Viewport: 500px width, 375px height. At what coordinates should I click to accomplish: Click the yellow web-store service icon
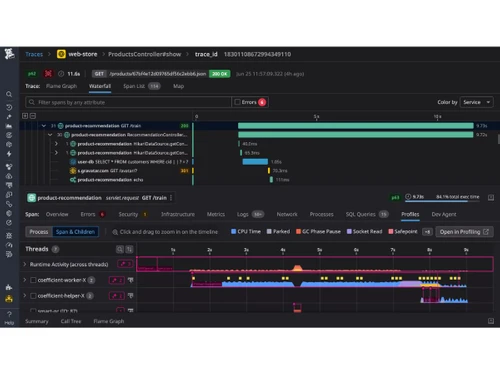61,54
